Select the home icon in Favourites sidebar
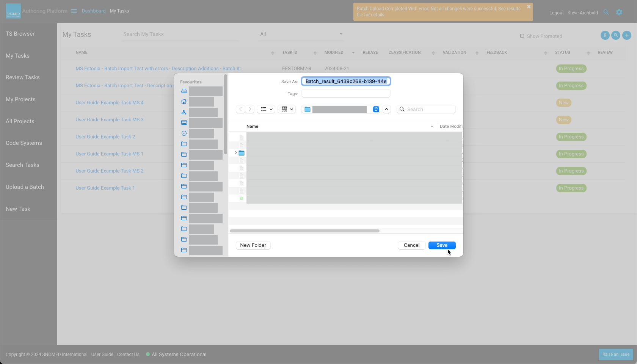 pos(184,102)
